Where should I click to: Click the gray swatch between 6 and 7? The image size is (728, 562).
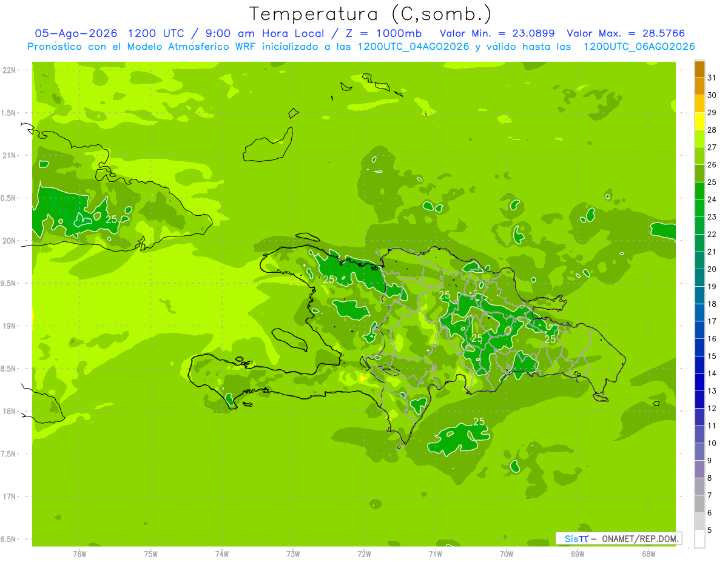pyautogui.click(x=699, y=504)
